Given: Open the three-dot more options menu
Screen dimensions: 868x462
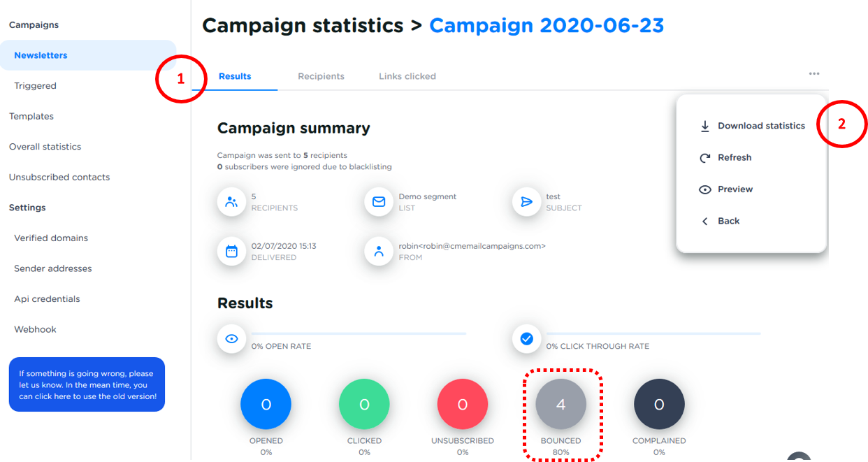Looking at the screenshot, I should click(x=814, y=73).
